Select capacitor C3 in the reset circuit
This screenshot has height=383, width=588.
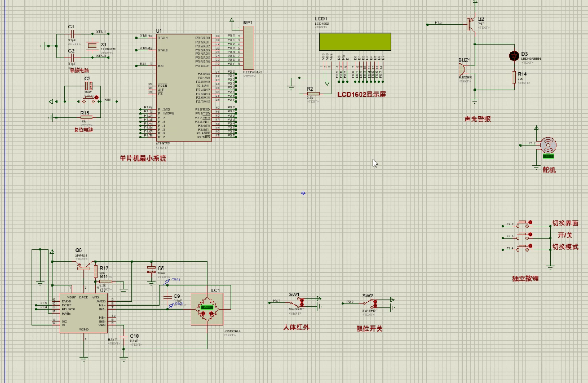[x=89, y=86]
